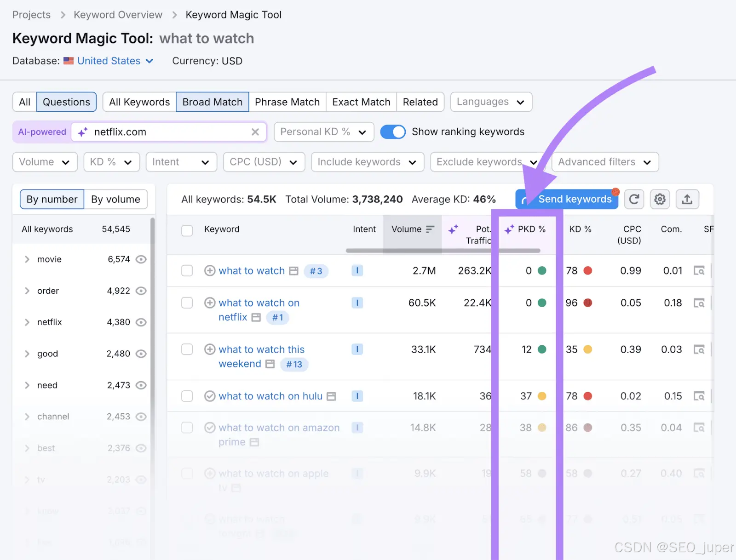
Task: Click the AI sparkle icon in domain field
Action: click(x=83, y=132)
